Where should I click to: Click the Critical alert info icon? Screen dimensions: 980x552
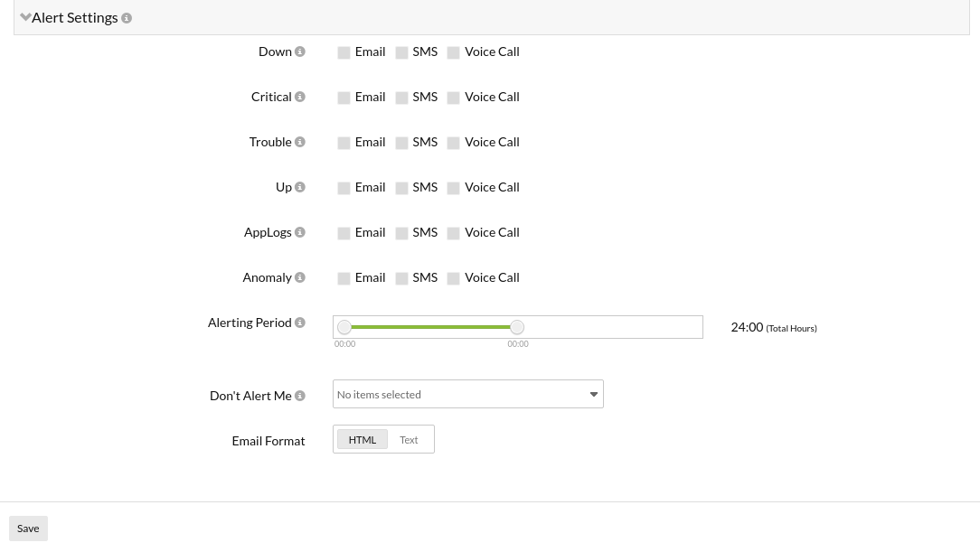point(300,97)
